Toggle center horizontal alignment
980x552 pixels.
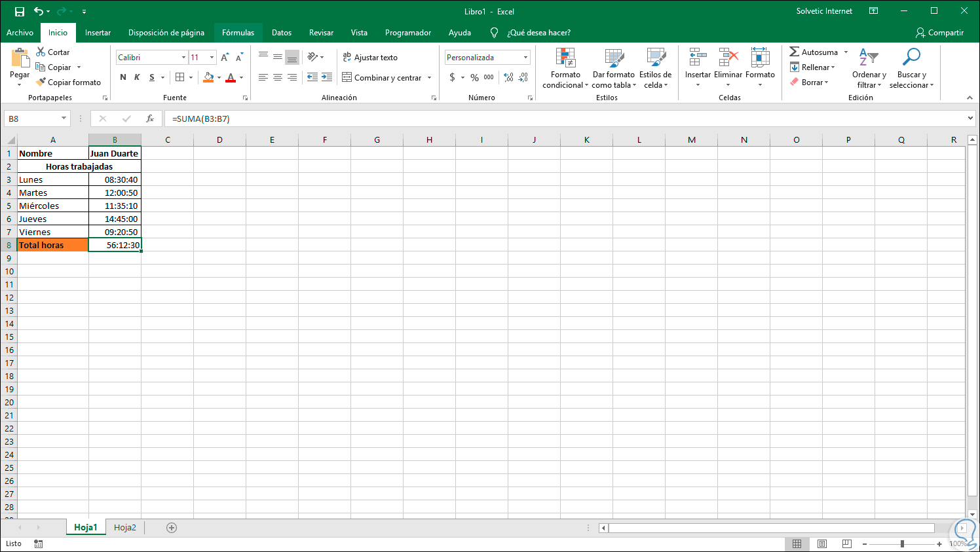click(x=278, y=77)
